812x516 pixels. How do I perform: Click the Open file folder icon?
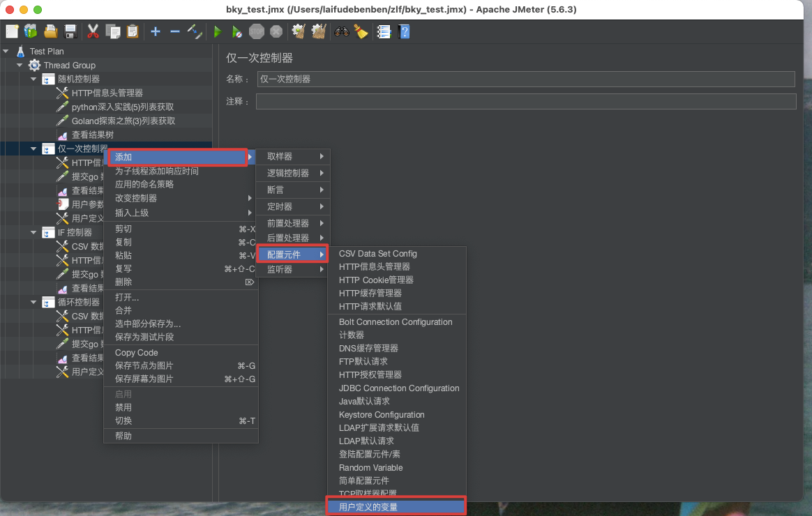pos(50,31)
